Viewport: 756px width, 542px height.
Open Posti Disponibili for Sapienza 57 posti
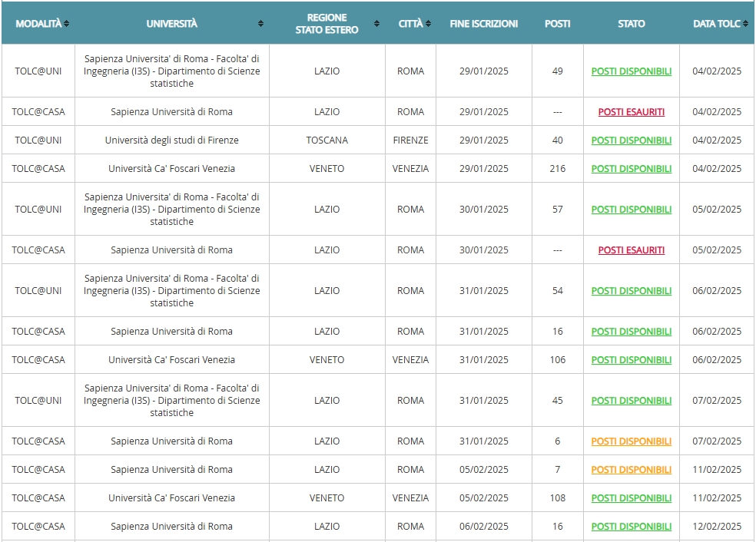(631, 210)
